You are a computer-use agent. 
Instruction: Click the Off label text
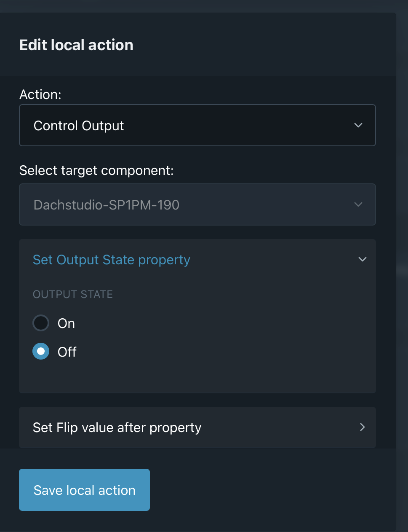67,352
